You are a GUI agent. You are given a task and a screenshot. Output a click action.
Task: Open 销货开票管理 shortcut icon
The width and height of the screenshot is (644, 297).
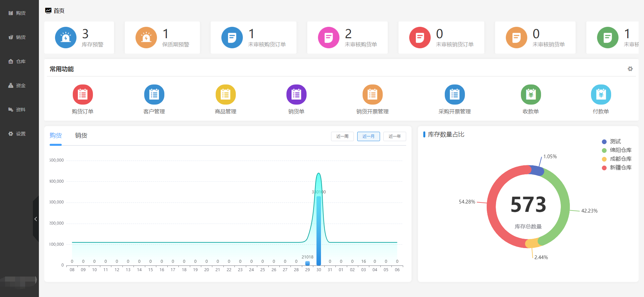coord(373,95)
